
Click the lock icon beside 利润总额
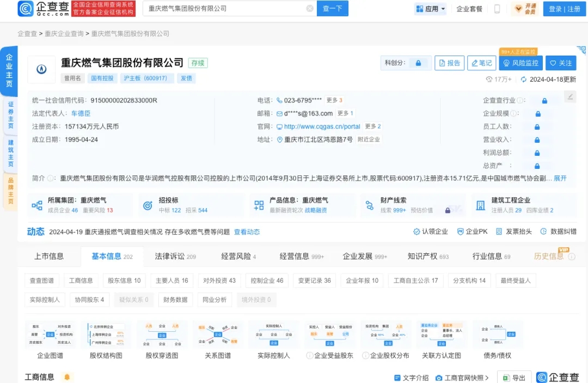click(x=537, y=153)
